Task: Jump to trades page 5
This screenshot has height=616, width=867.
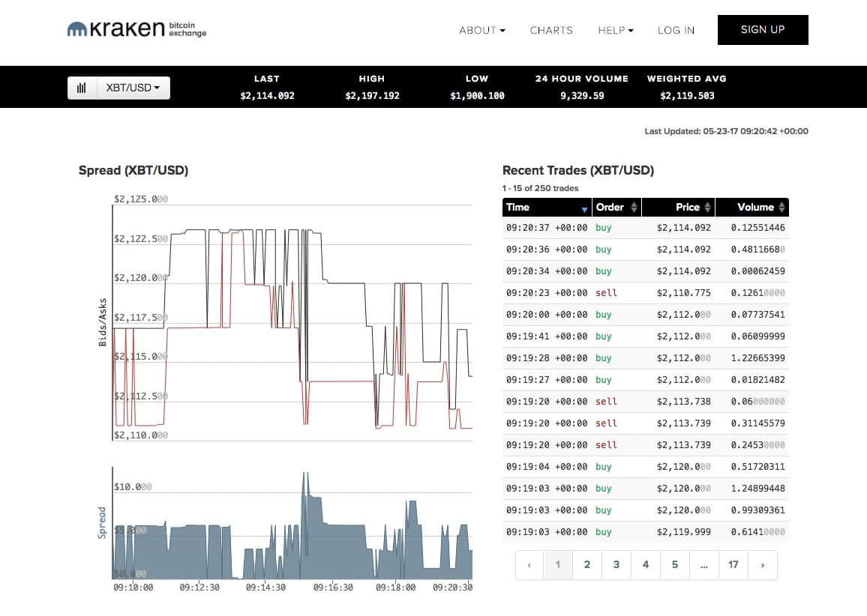Action: tap(675, 565)
